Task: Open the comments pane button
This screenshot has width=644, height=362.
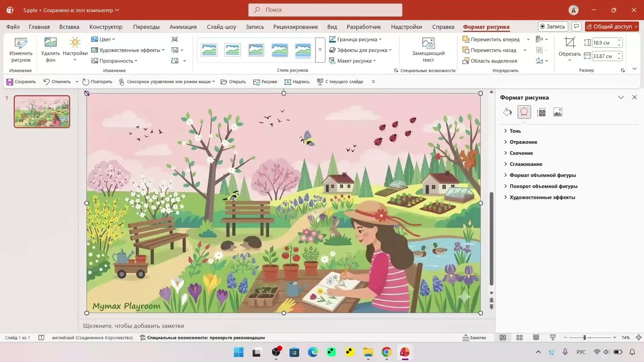Action: 577,27
